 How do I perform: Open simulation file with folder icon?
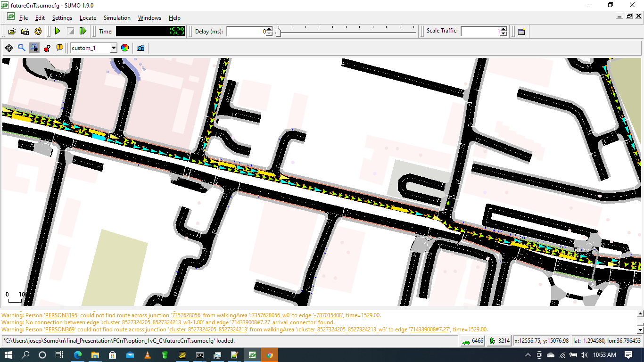(12, 31)
